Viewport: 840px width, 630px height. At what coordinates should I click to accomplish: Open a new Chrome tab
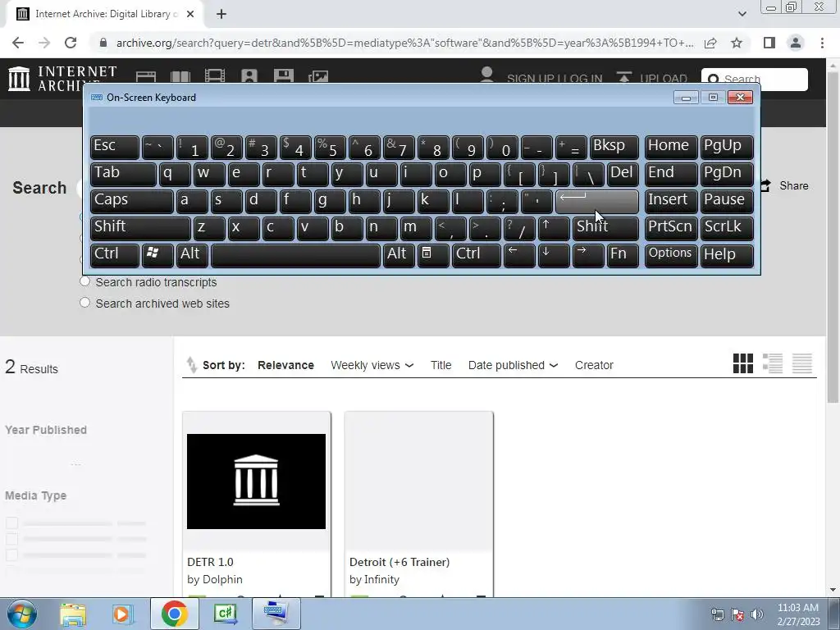(221, 14)
